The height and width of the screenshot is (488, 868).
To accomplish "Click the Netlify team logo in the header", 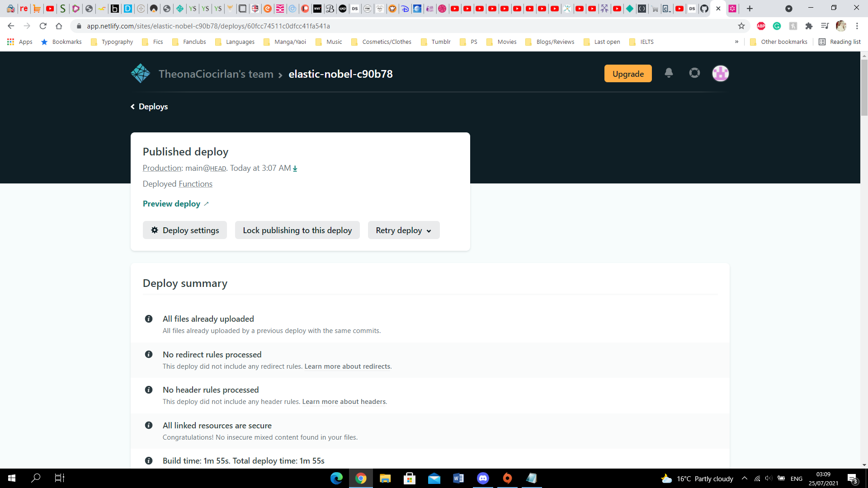I will tap(140, 73).
